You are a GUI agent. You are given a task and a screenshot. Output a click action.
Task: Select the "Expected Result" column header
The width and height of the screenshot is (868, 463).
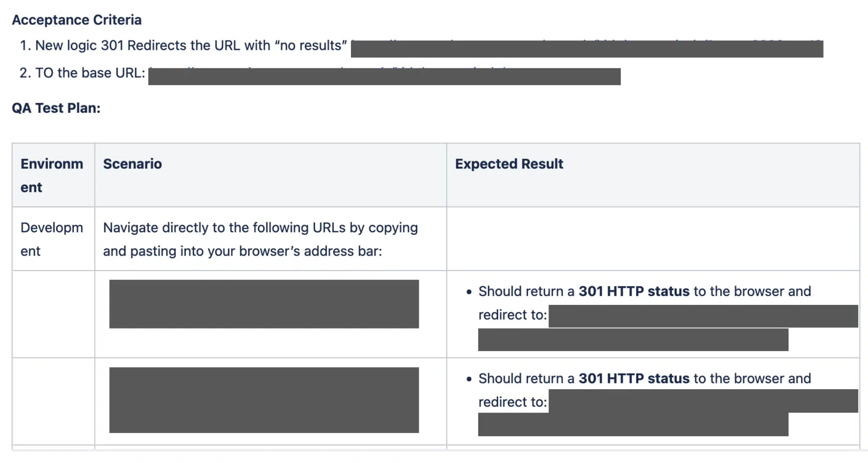click(x=509, y=164)
